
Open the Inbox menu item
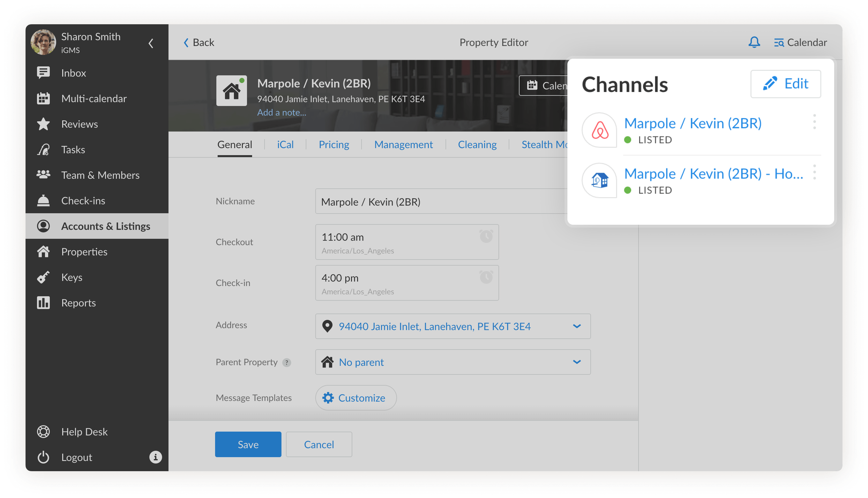[x=97, y=73]
